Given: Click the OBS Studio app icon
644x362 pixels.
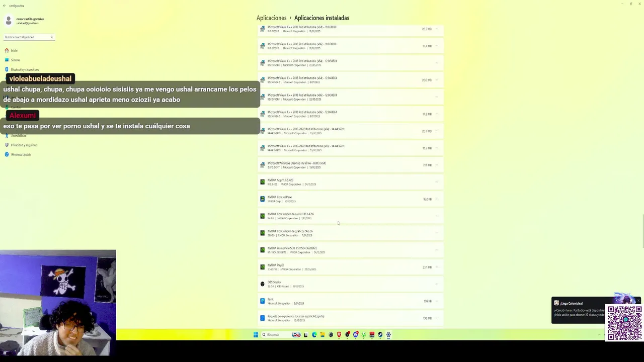Looking at the screenshot, I should pos(262,284).
